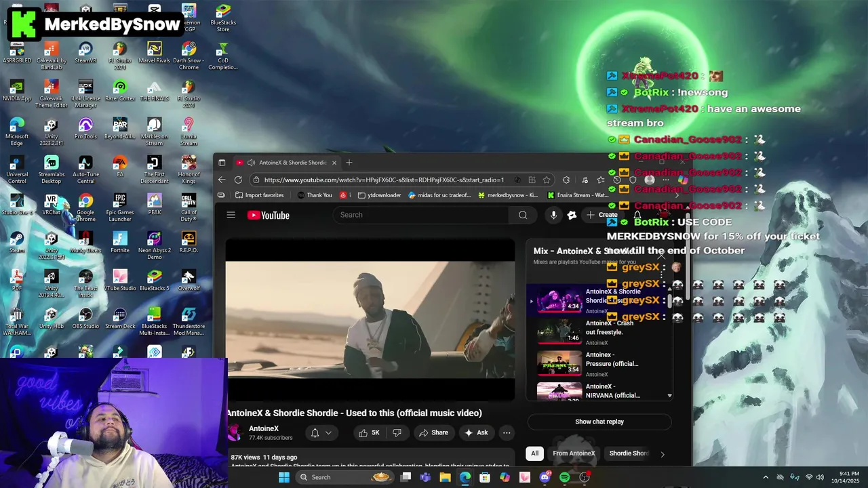Open the ytdownloader bookmarks folder
Screen dimensions: 868x488
pyautogui.click(x=380, y=195)
